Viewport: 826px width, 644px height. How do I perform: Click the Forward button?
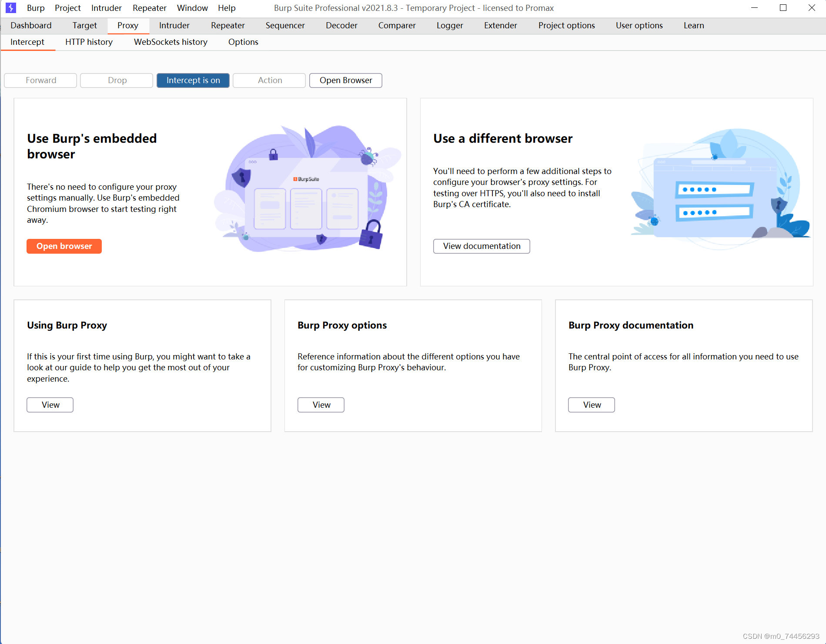click(40, 80)
